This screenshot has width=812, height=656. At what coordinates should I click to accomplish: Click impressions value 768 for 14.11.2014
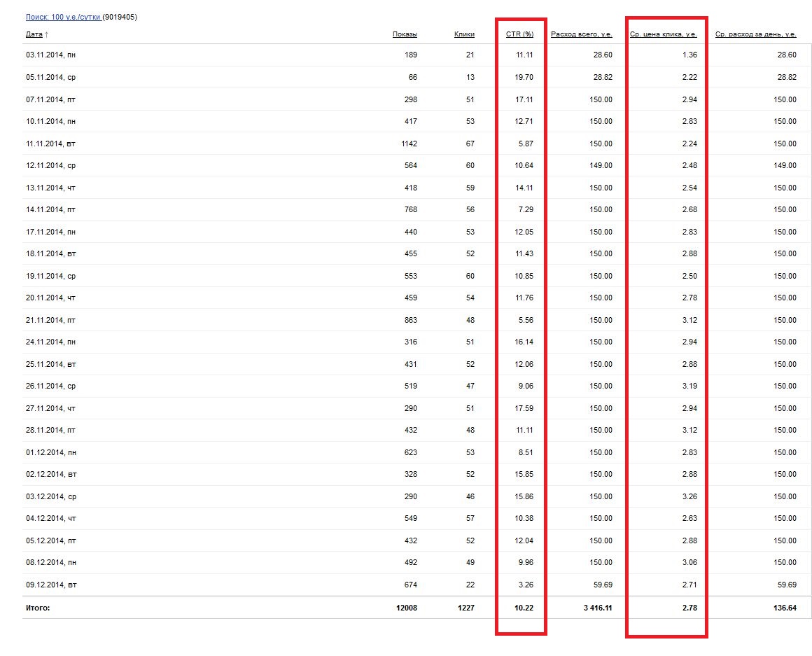411,210
